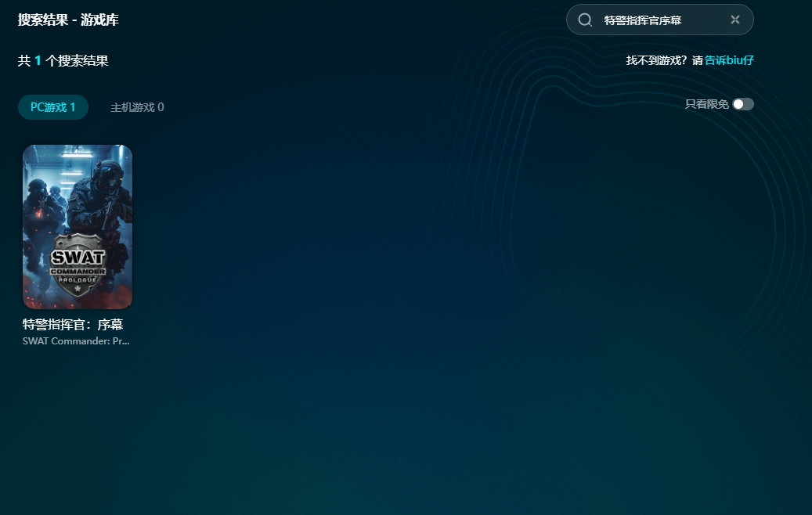Image resolution: width=812 pixels, height=515 pixels.
Task: Click the PROLOGUE text on the cover badge
Action: 78,279
